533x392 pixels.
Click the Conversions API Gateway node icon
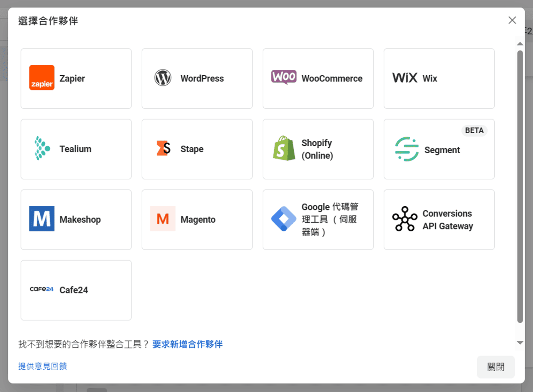click(x=405, y=219)
